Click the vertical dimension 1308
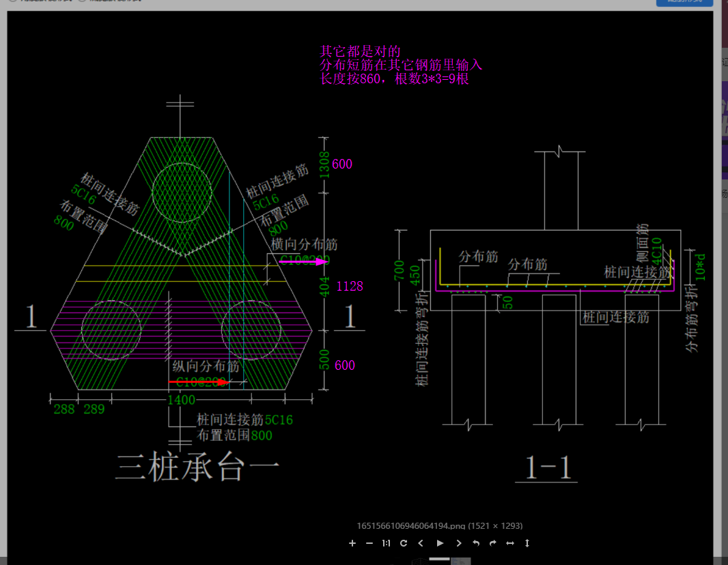Screen dimensions: 728x565 (324, 165)
